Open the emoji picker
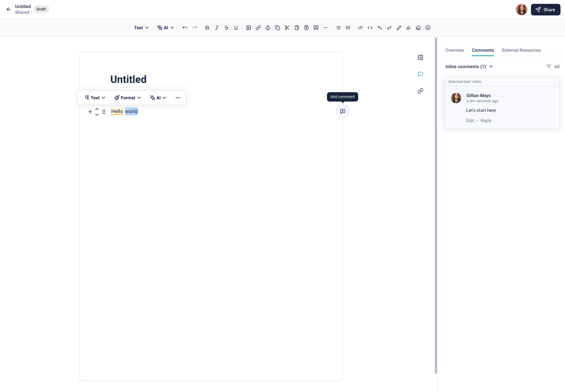 [x=428, y=28]
